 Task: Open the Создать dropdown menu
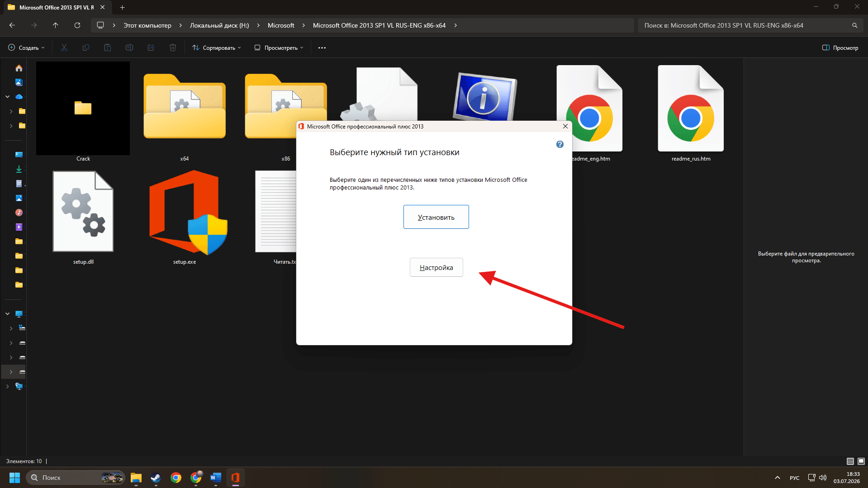[27, 47]
